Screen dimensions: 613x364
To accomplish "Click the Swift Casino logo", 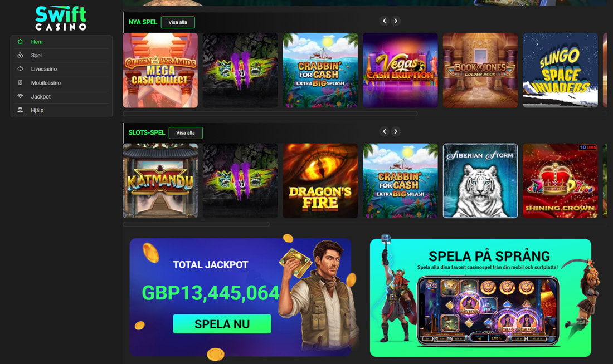I will (61, 18).
